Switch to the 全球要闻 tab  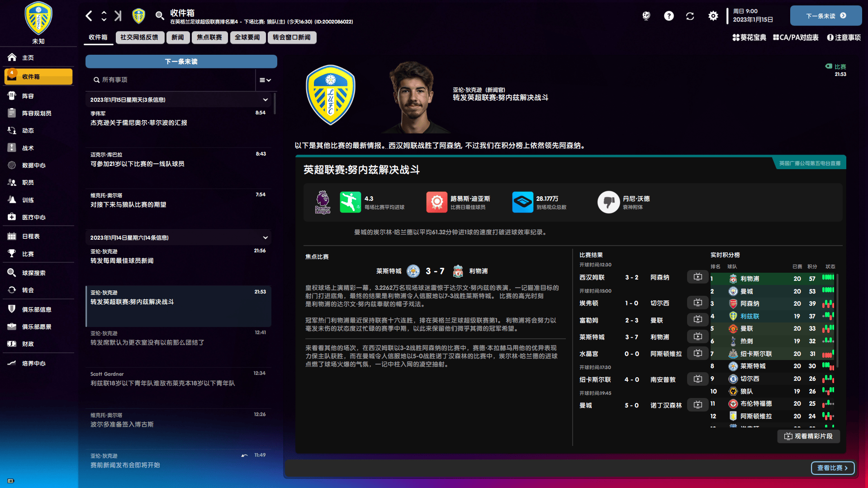click(247, 38)
